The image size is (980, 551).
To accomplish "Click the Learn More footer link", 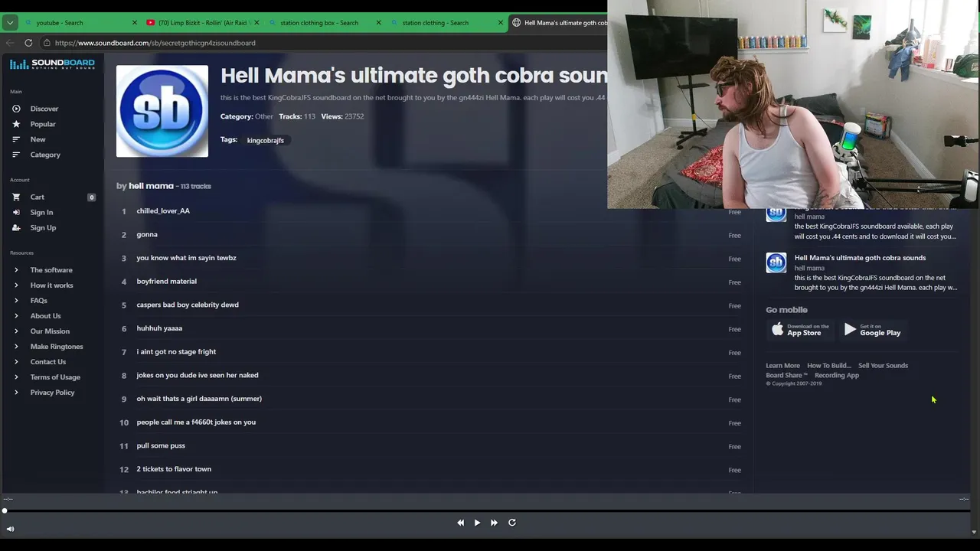I will point(782,366).
